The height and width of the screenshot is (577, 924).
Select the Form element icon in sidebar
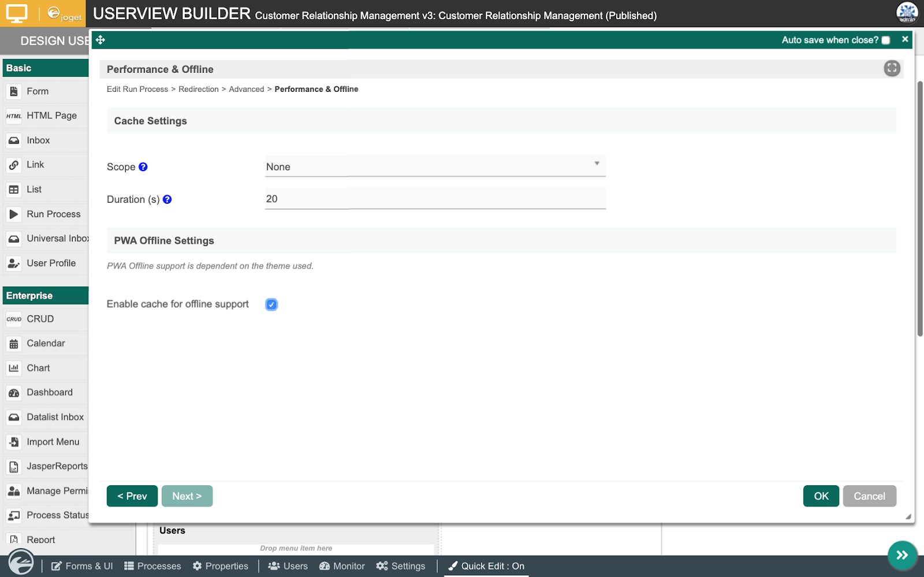click(x=14, y=91)
